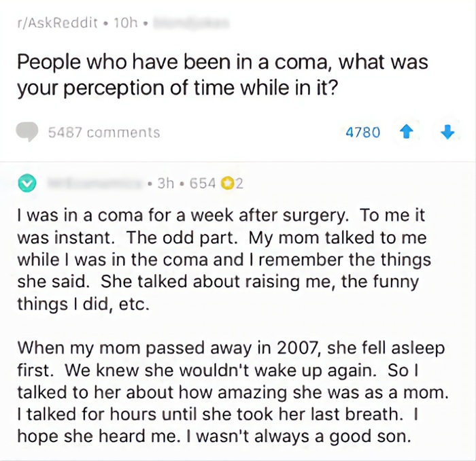
Task: Open the post title about coma perception
Action: 222,75
